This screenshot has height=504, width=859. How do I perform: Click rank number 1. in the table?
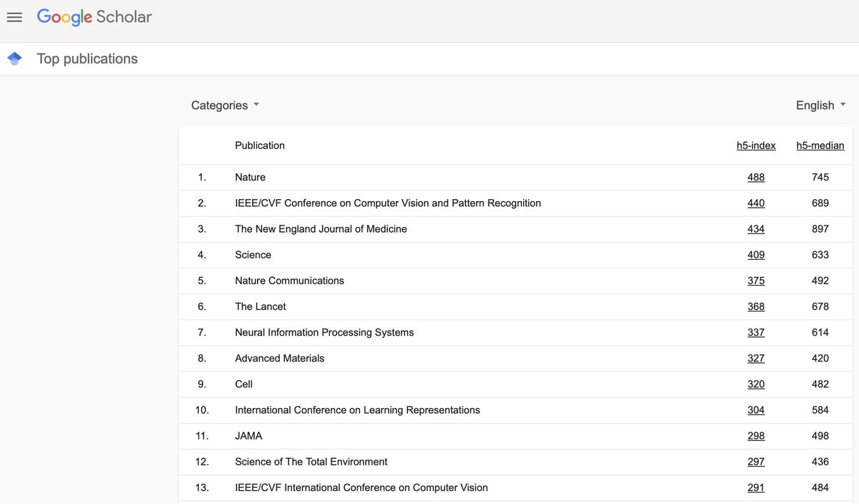[202, 178]
